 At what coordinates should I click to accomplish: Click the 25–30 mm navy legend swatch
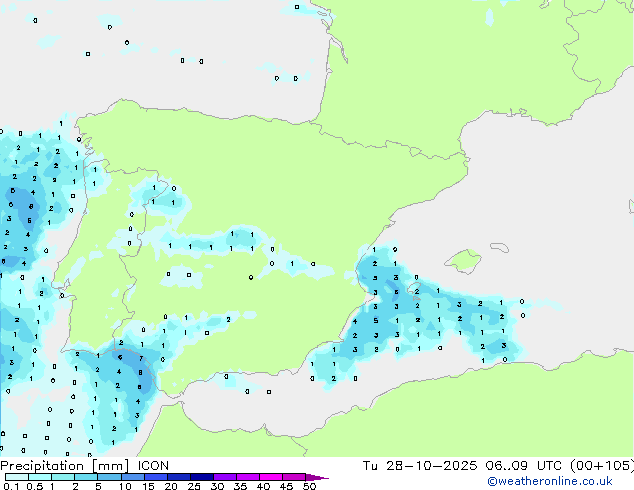pyautogui.click(x=201, y=477)
